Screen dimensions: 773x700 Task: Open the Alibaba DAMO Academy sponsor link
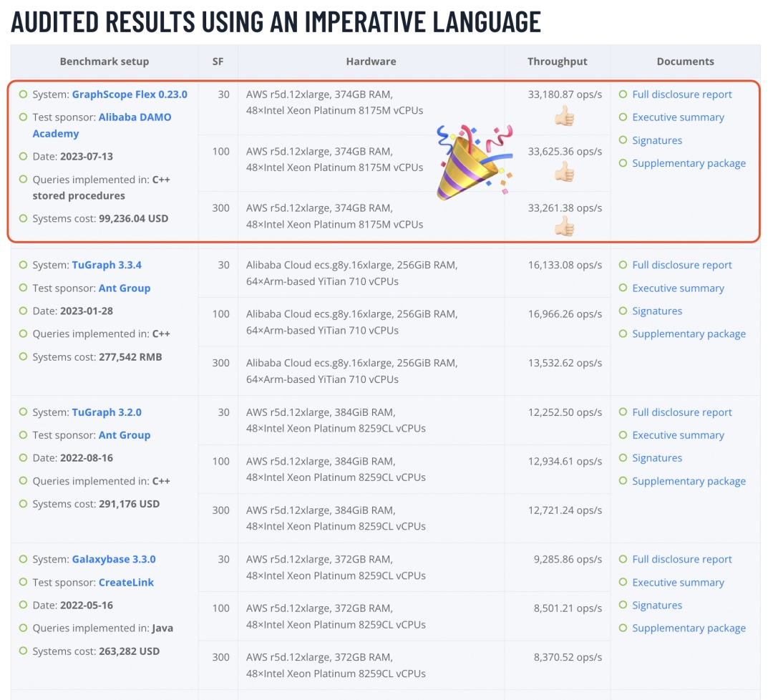point(102,125)
